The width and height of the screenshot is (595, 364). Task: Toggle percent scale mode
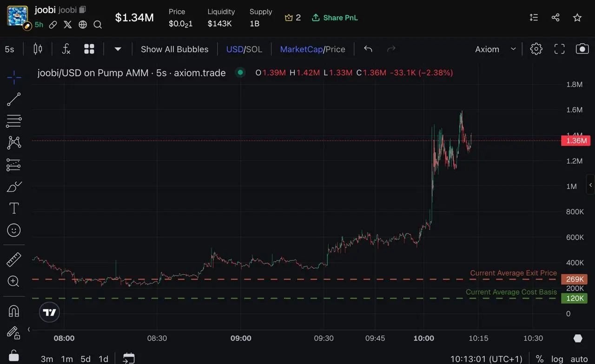540,359
